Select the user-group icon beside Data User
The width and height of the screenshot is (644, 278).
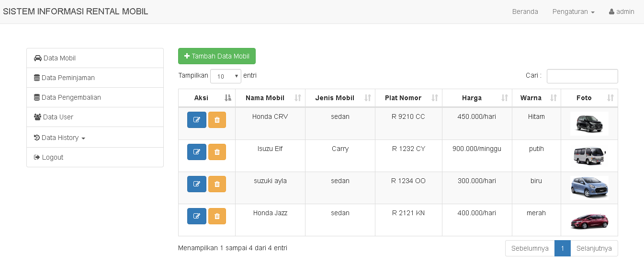click(37, 116)
